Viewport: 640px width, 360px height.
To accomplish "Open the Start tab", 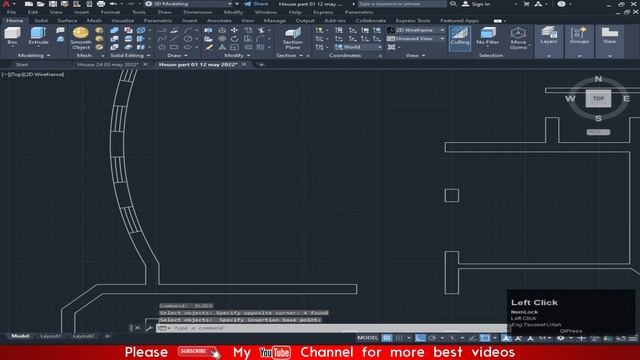I will pyautogui.click(x=22, y=64).
